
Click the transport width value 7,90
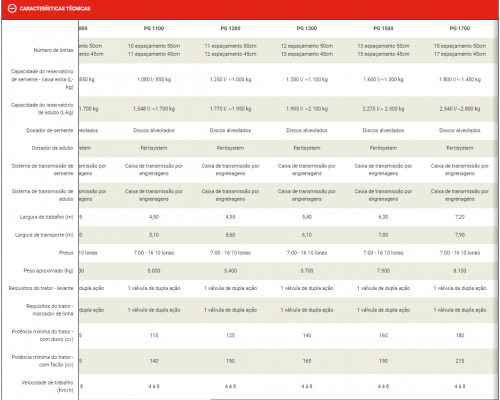click(460, 235)
